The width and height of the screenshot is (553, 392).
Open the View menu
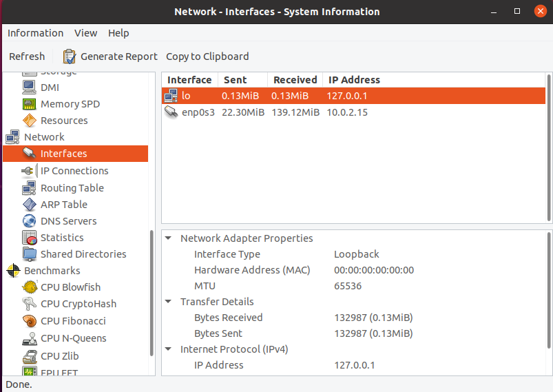pos(85,33)
